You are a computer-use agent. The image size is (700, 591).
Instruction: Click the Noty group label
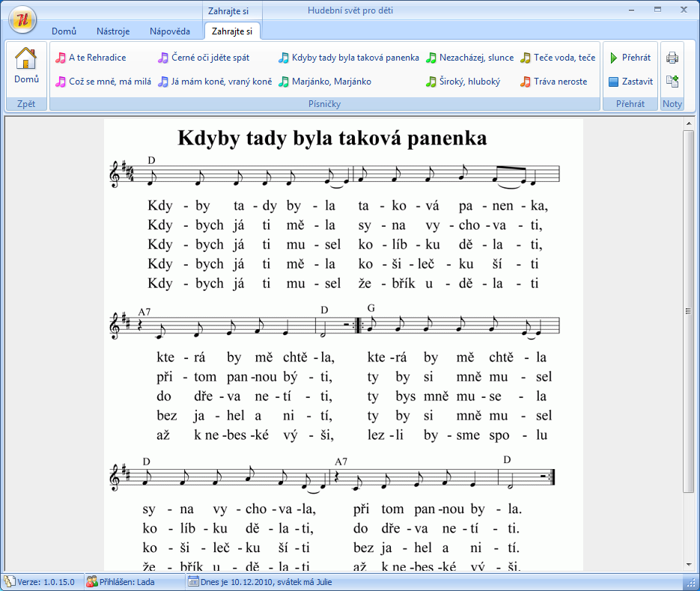pyautogui.click(x=672, y=104)
